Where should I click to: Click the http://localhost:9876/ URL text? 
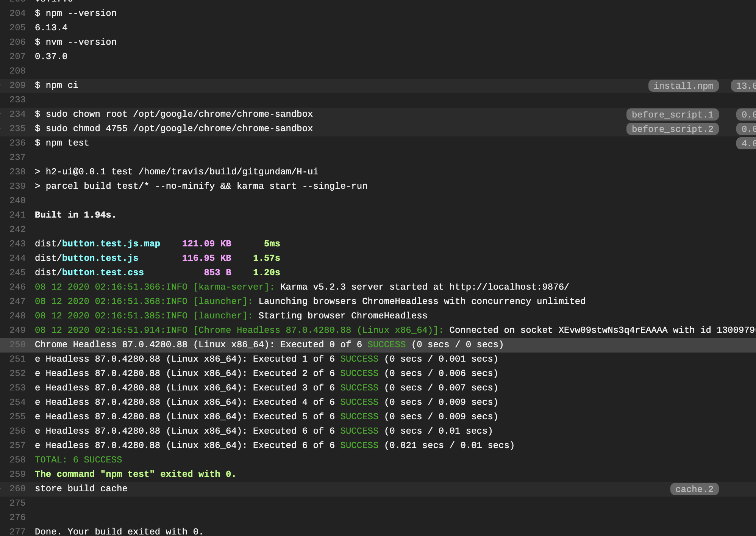(x=509, y=287)
